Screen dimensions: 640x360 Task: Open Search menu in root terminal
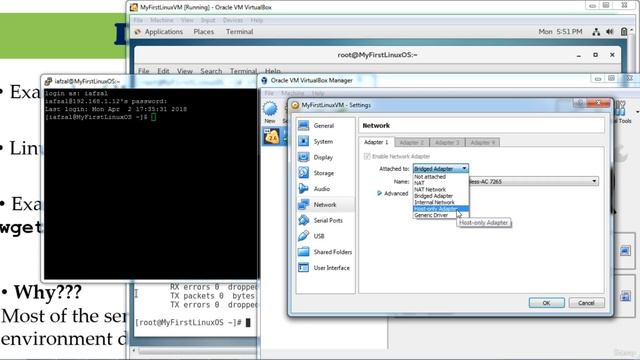coord(211,71)
